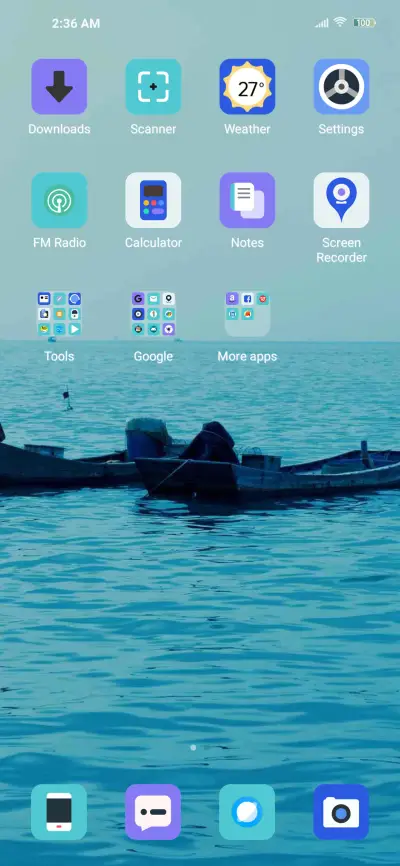Open the More apps folder
This screenshot has width=400, height=866.
click(x=247, y=314)
